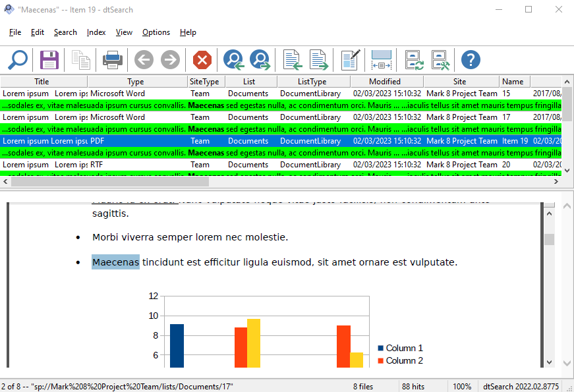Open the Options menu
This screenshot has width=574, height=392.
click(156, 32)
